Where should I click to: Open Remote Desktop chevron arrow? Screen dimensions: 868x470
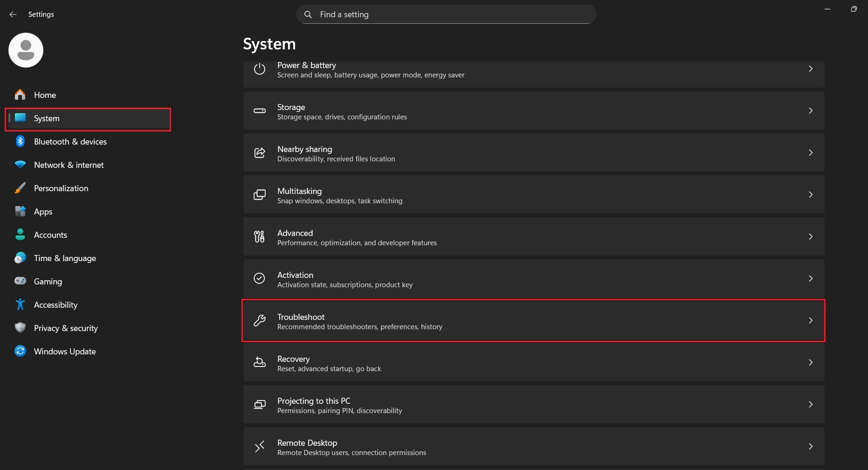tap(810, 447)
